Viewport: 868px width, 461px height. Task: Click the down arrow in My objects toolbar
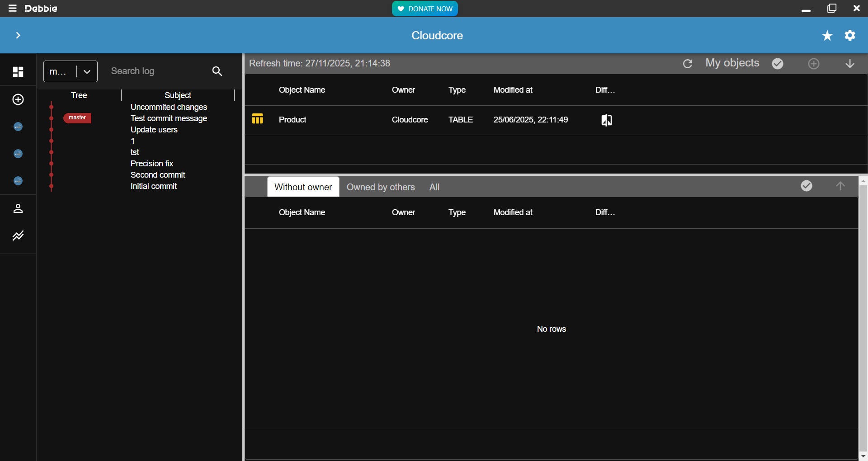(850, 64)
